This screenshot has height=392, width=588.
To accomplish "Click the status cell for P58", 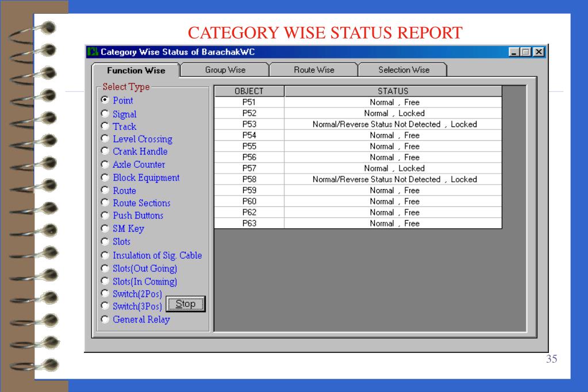I will coord(393,179).
